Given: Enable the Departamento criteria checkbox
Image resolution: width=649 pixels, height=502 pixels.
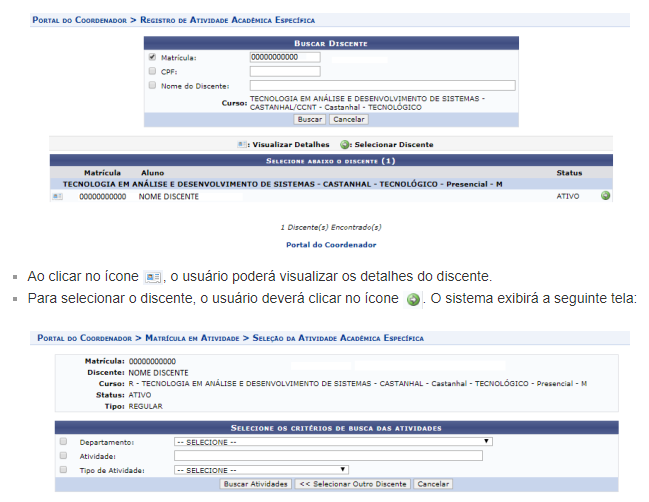Looking at the screenshot, I should (63, 441).
